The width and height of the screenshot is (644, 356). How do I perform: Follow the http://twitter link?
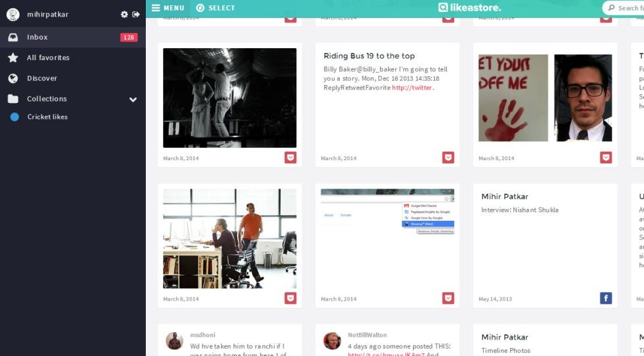pyautogui.click(x=412, y=88)
